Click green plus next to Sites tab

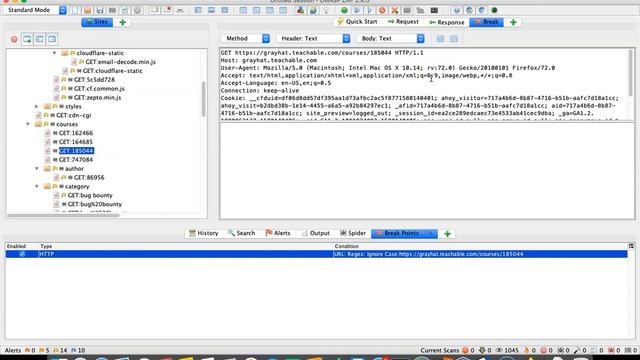coord(122,22)
